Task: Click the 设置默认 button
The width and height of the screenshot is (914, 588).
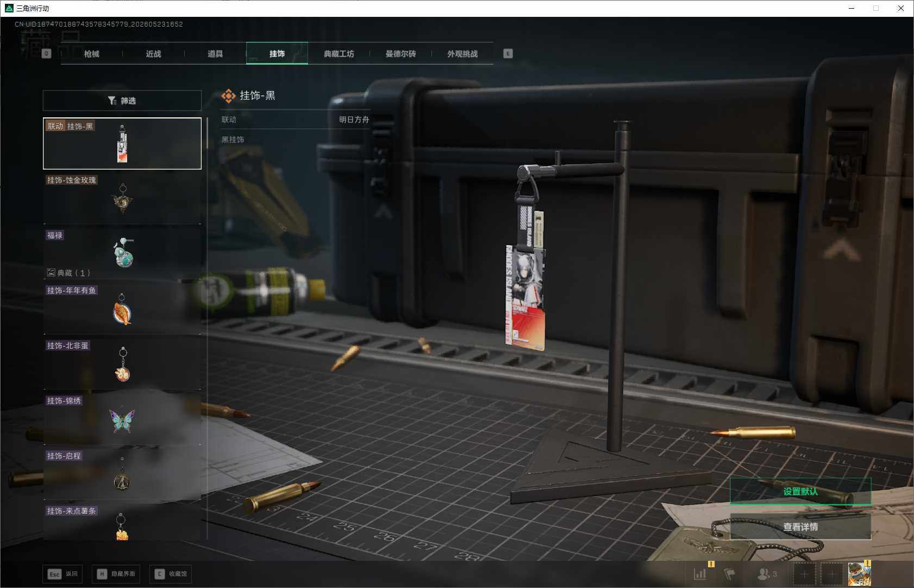Action: click(x=800, y=491)
